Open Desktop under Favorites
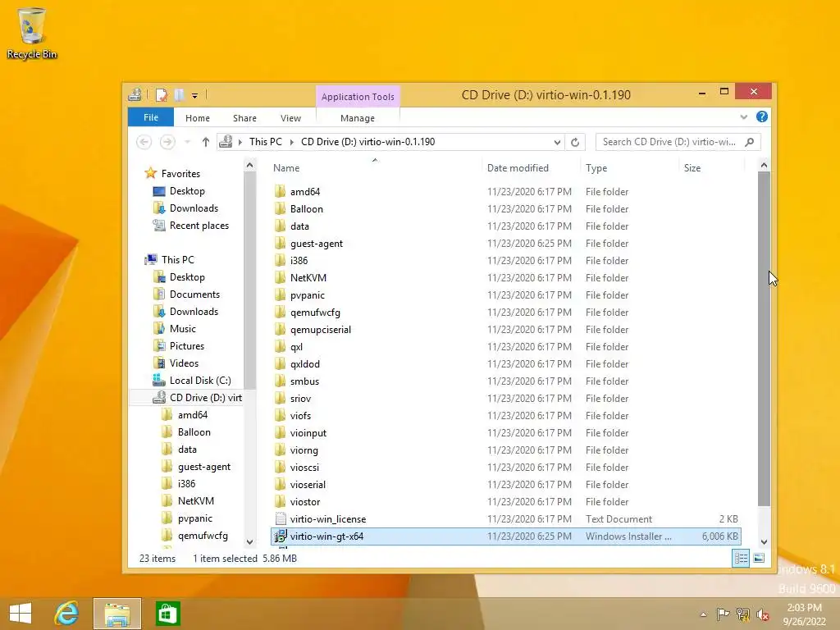 tap(186, 191)
